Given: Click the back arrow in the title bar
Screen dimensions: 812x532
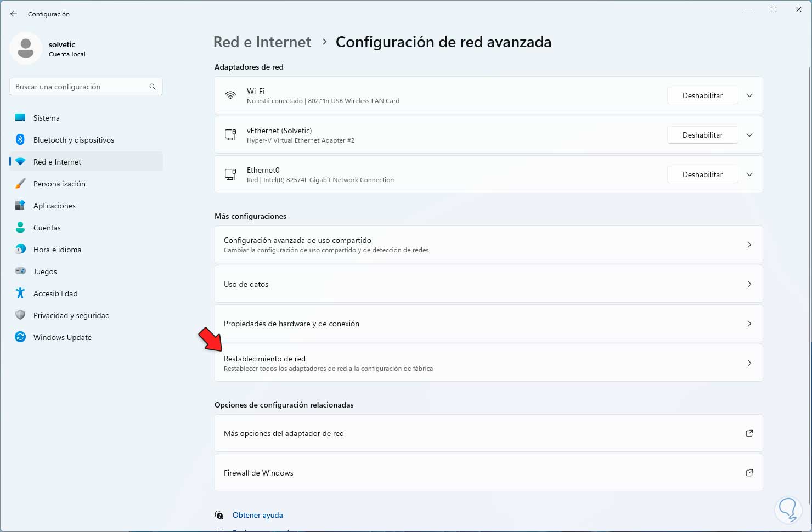Looking at the screenshot, I should pos(14,14).
